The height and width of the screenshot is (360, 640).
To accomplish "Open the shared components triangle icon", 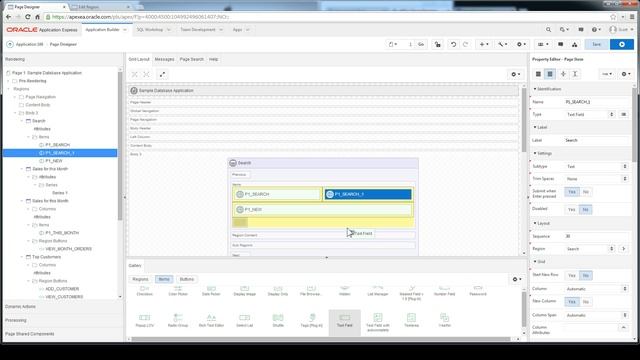I will click(x=574, y=44).
